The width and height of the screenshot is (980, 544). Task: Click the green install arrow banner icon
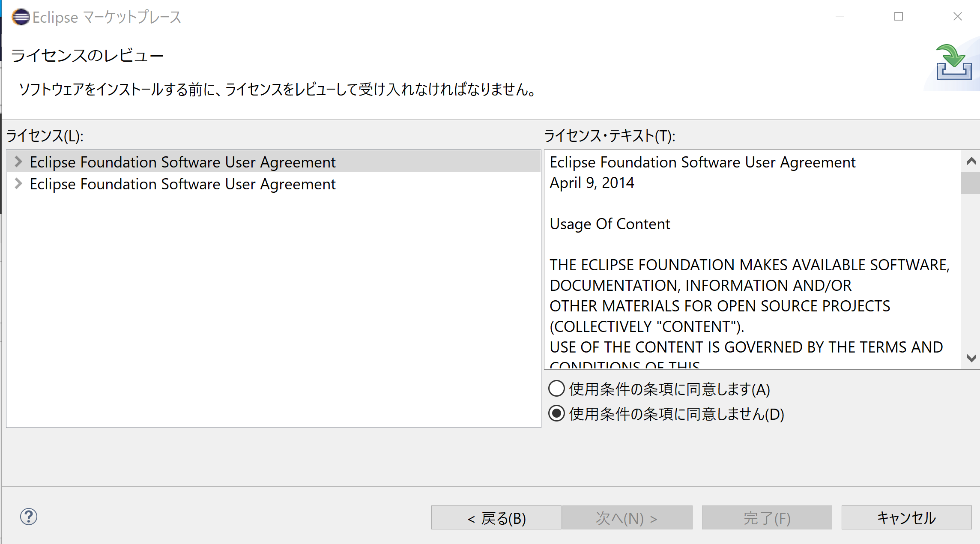[954, 63]
